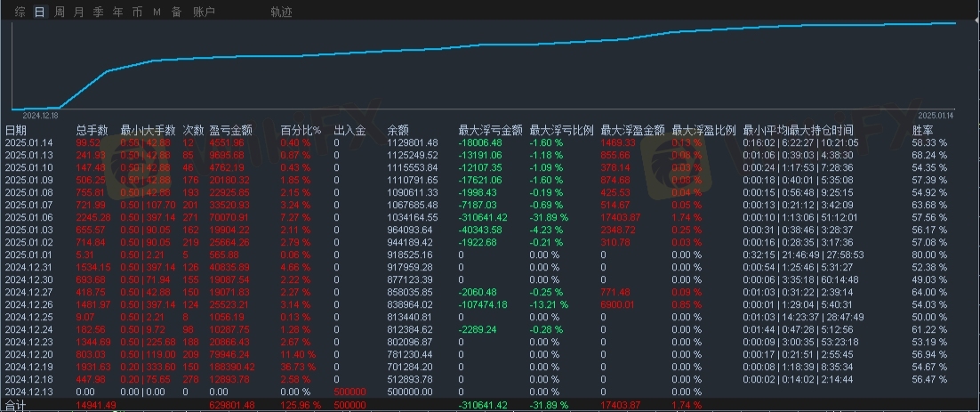
Task: Click the 次数 column header
Action: [x=193, y=131]
